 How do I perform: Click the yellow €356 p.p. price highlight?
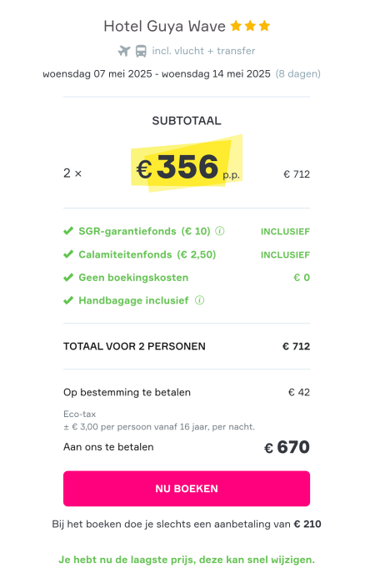(x=187, y=163)
